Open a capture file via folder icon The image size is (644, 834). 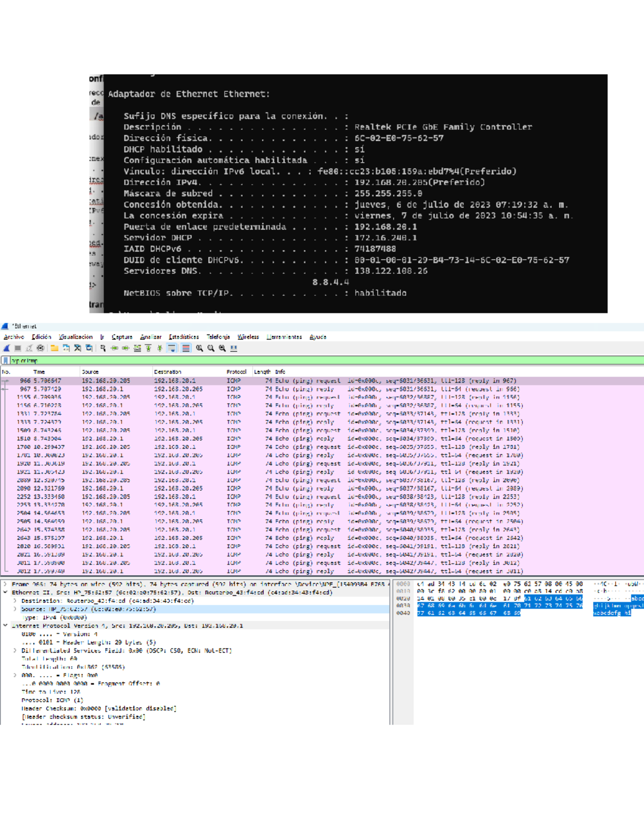[x=54, y=348]
